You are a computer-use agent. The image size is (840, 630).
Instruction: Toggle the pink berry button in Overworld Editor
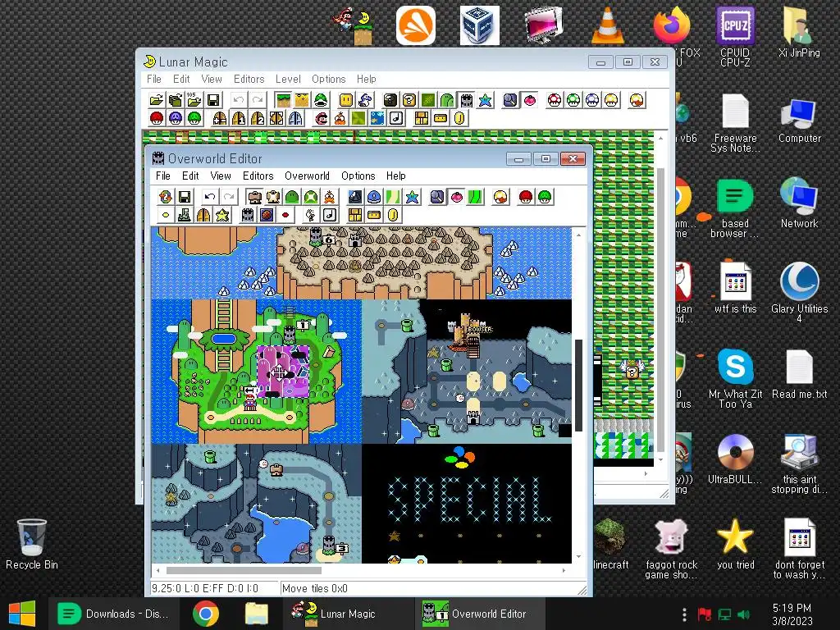pos(456,197)
